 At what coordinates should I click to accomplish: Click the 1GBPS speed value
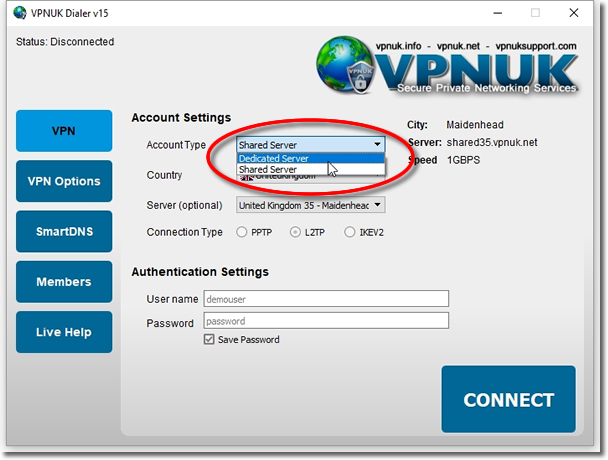463,160
